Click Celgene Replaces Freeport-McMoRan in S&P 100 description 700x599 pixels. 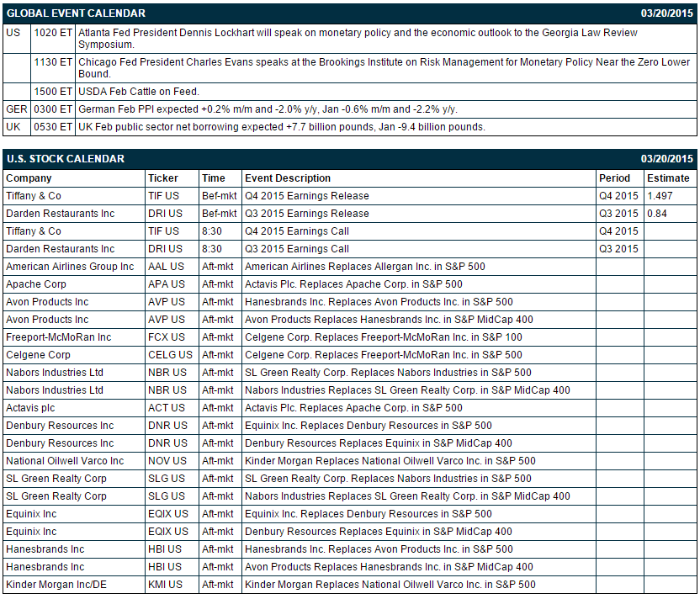click(384, 337)
